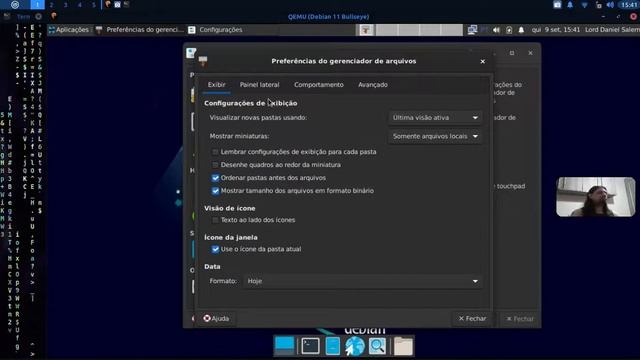Open the 'Lord Daniel Salem' user menu
640x360 pixels.
click(612, 30)
